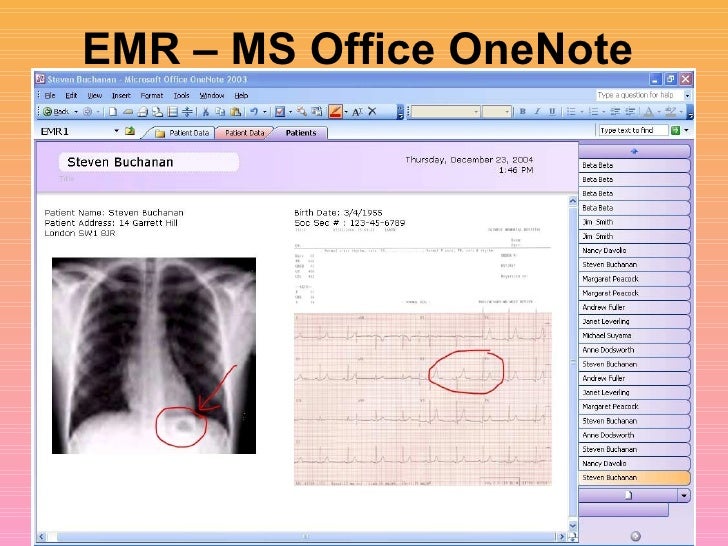
Task: Click the Forward navigation arrow
Action: pyautogui.click(x=87, y=111)
